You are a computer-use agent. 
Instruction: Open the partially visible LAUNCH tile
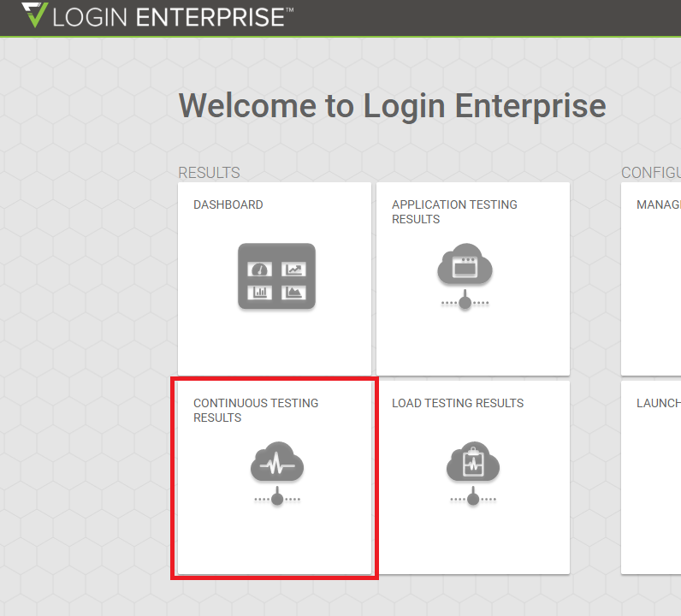click(x=651, y=477)
